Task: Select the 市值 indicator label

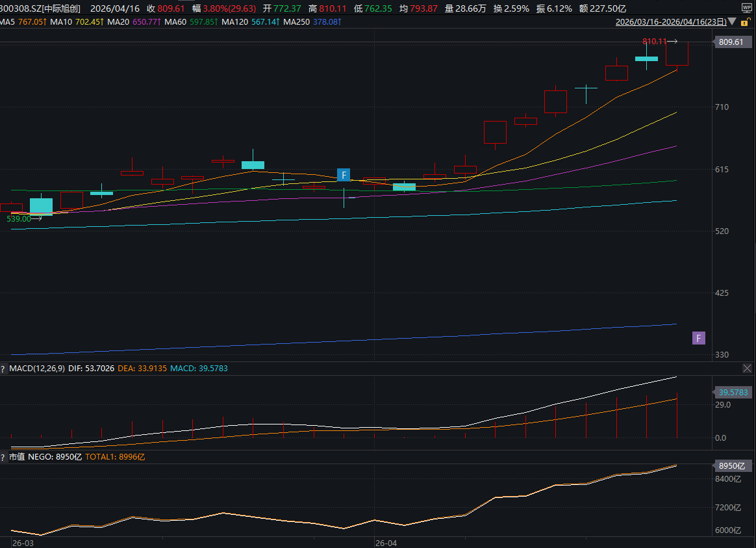Action: tap(17, 457)
